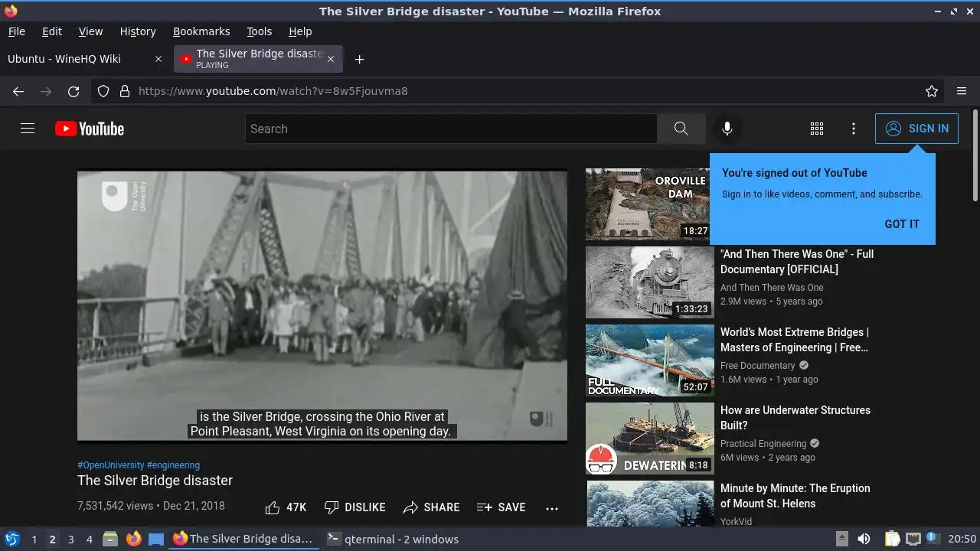Open 'And Then There Was One' title link

point(797,262)
